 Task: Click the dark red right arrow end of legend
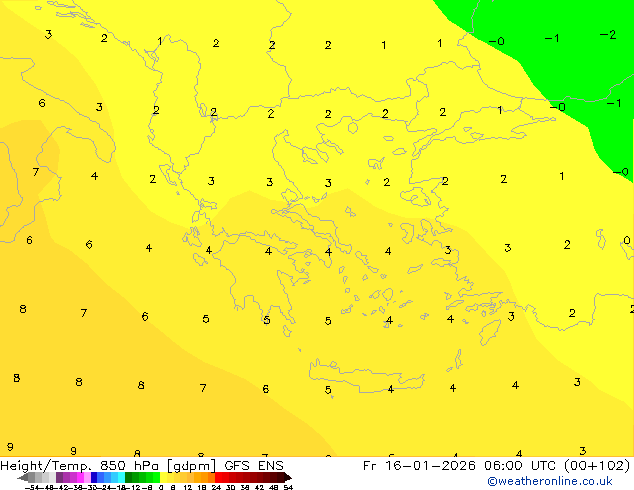click(288, 478)
